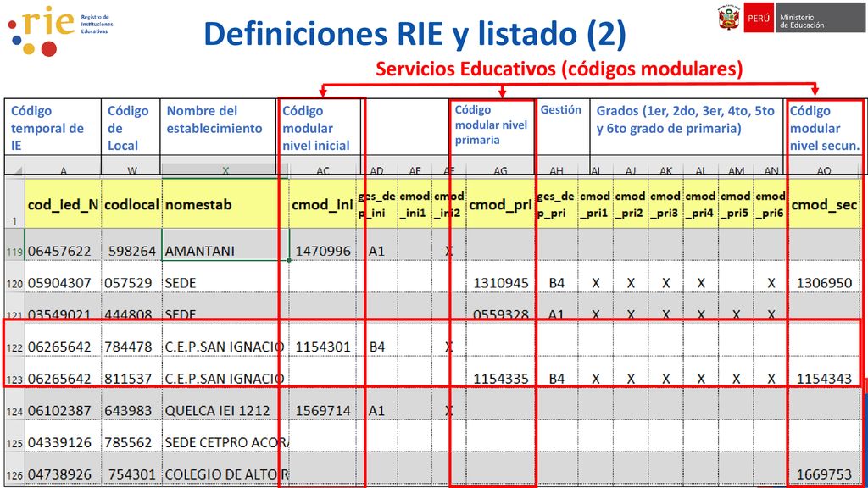Select the B4 cell in row 122
The image size is (868, 488).
point(376,341)
